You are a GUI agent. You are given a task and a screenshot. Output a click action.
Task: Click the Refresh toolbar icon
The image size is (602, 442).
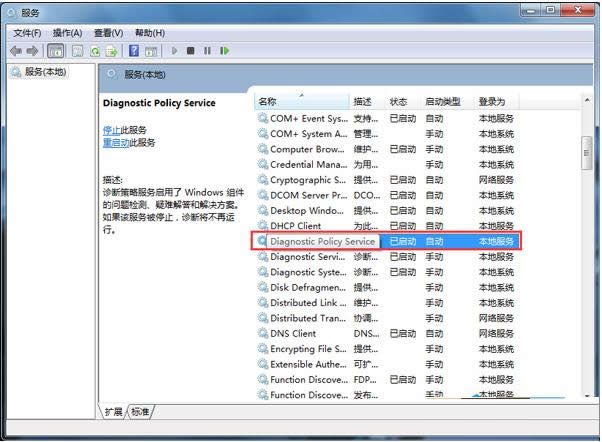pyautogui.click(x=95, y=51)
